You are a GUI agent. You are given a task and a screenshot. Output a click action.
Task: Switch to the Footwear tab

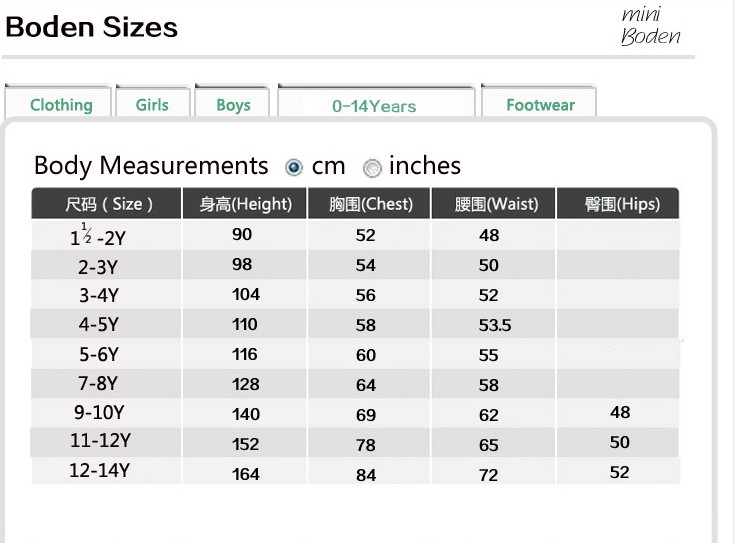point(539,102)
